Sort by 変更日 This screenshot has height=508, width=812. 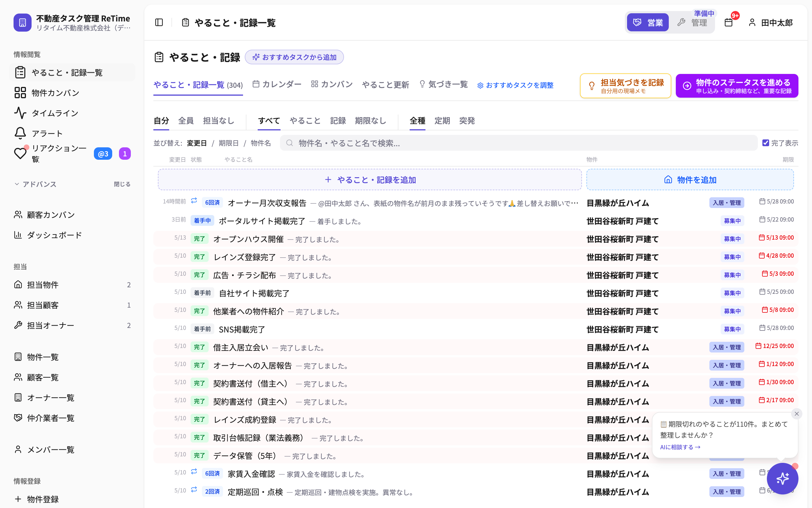pos(197,143)
